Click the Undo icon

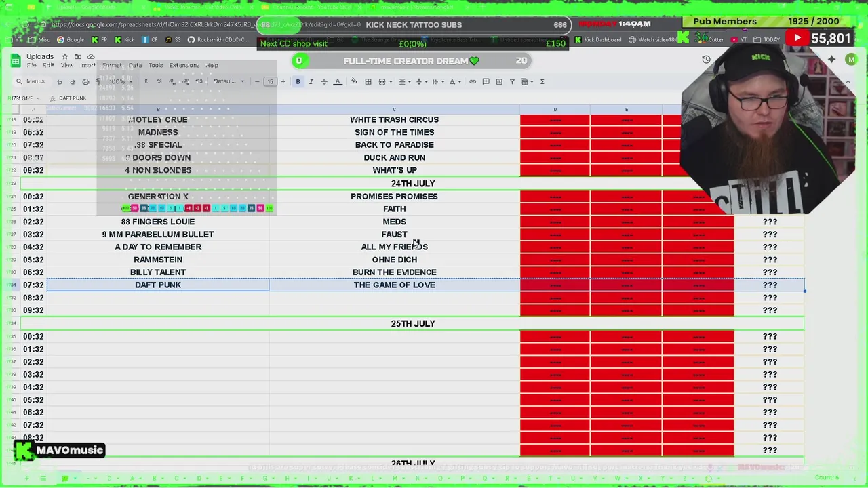[60, 81]
